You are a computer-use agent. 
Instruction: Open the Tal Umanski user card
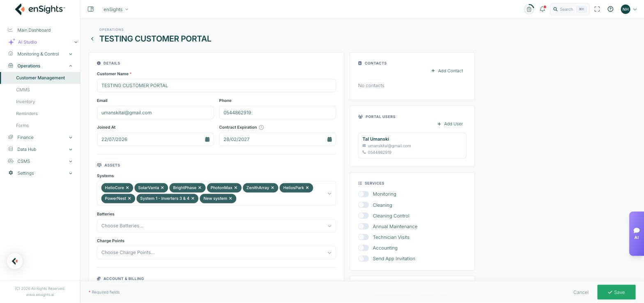(x=412, y=146)
